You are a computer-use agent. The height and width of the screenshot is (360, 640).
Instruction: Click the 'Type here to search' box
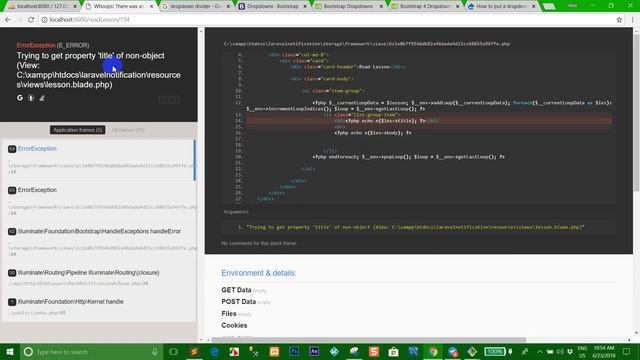point(91,351)
